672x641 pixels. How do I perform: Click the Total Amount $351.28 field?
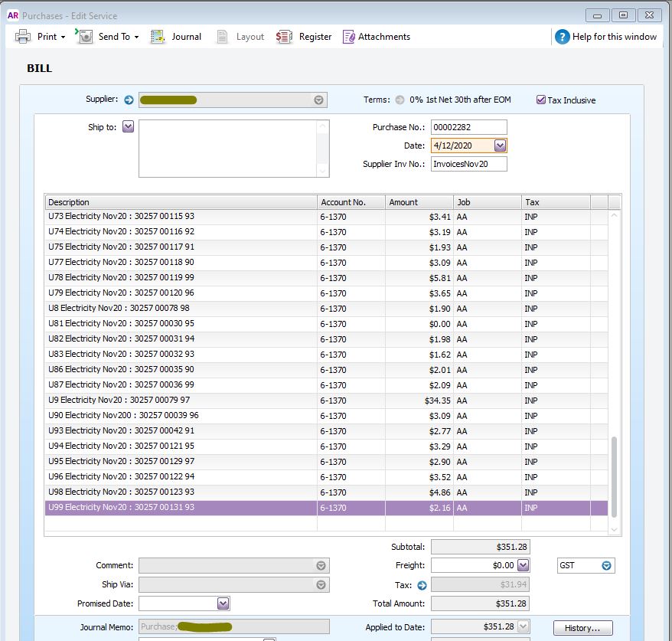click(x=481, y=603)
